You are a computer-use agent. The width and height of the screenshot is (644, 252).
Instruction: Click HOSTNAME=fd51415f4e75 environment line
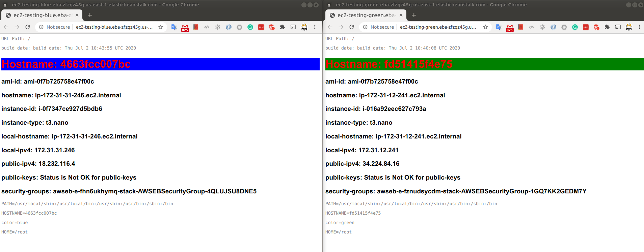point(353,213)
